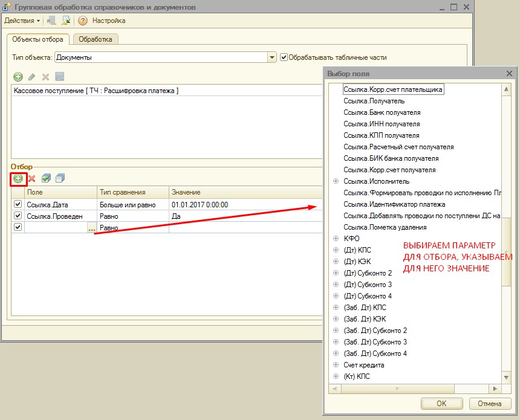This screenshot has height=420, width=520.
Task: Open help with the question mark icon
Action: click(83, 21)
